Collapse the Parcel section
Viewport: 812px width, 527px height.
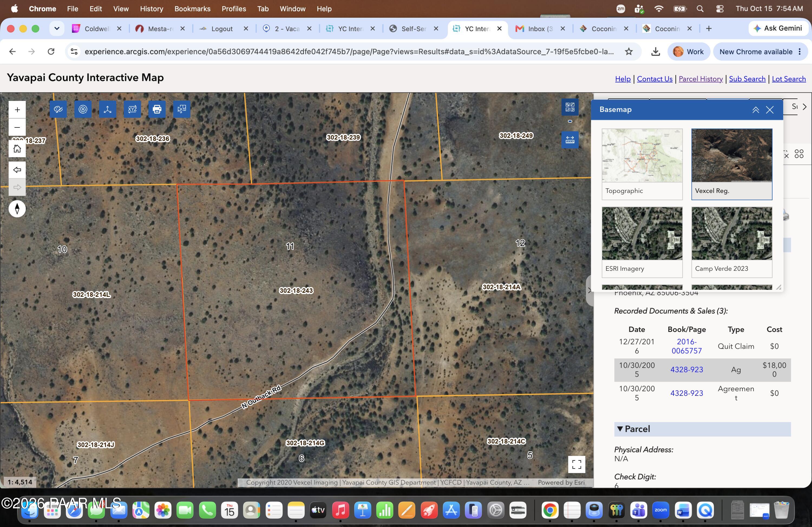[x=702, y=429]
